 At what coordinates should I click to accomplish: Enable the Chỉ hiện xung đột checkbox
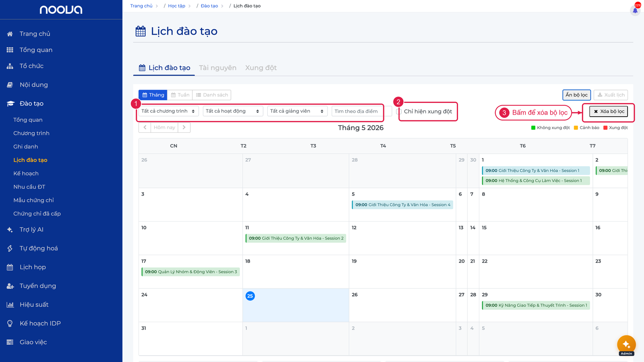[399, 111]
